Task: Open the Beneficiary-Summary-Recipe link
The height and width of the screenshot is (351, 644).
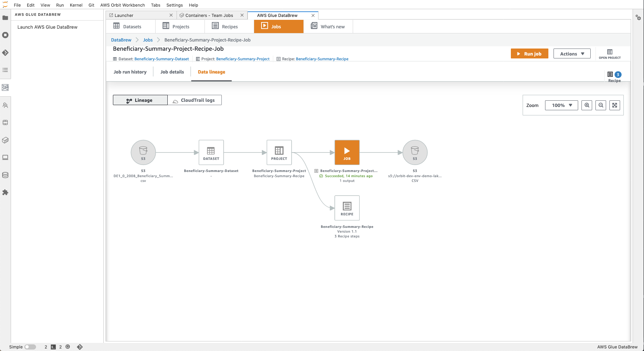Action: coord(322,59)
